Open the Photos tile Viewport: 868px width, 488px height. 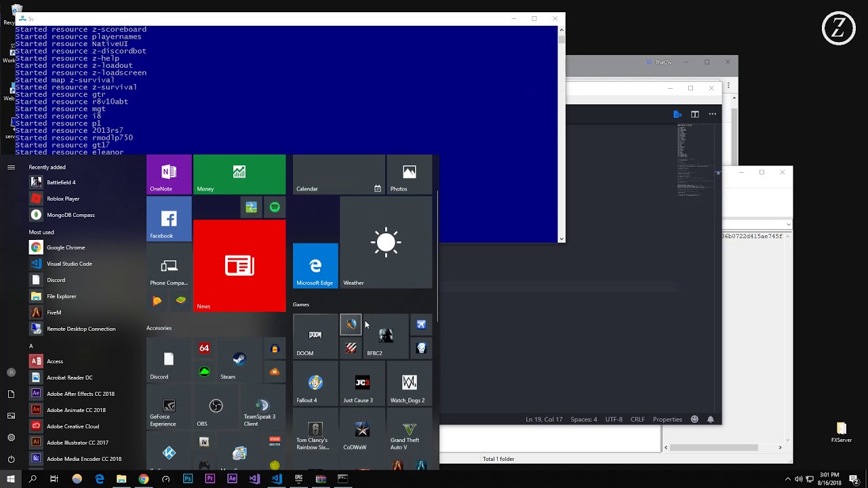click(409, 174)
